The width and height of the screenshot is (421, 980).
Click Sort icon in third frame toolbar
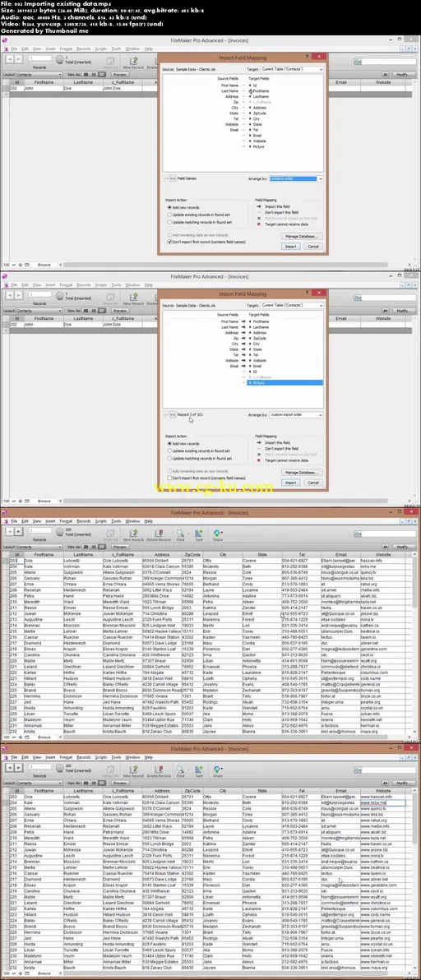[x=199, y=531]
